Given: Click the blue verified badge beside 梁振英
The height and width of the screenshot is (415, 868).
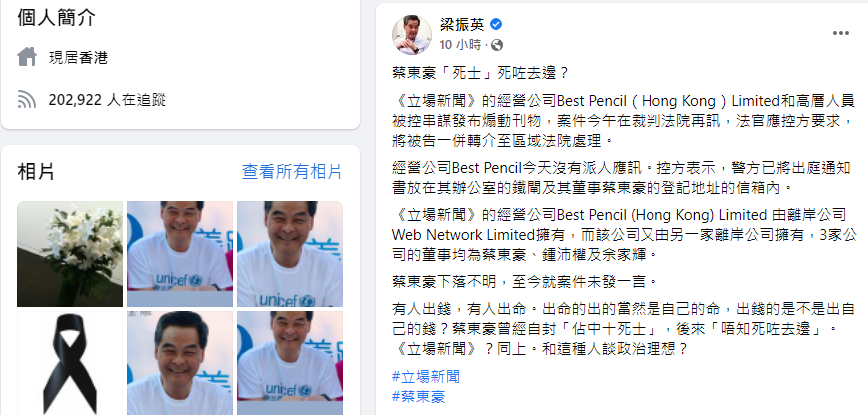Looking at the screenshot, I should (x=496, y=24).
